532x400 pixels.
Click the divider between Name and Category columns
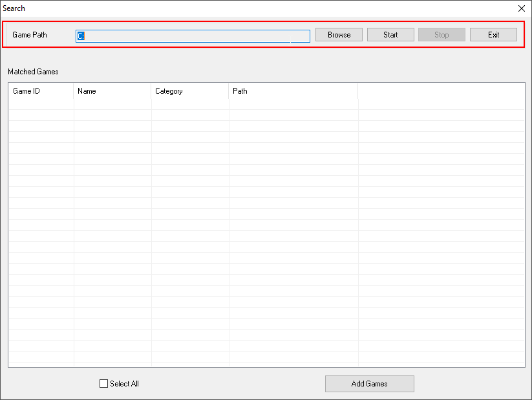point(151,91)
